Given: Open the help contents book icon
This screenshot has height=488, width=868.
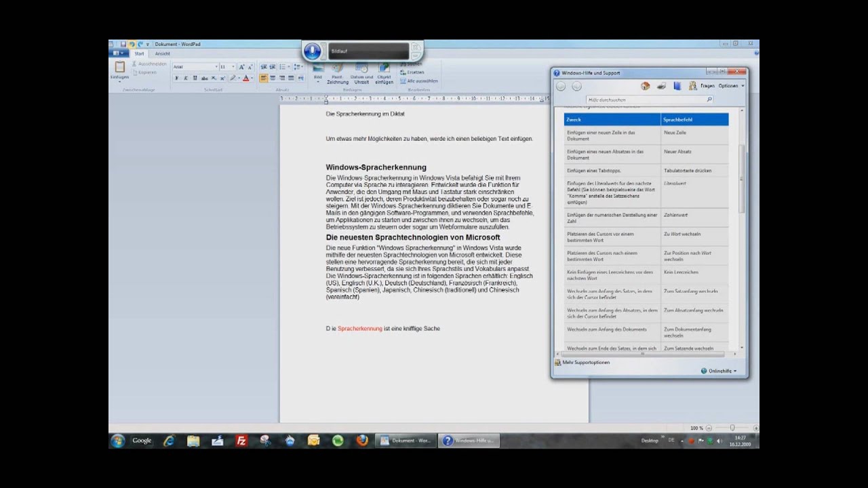Looking at the screenshot, I should pyautogui.click(x=677, y=86).
